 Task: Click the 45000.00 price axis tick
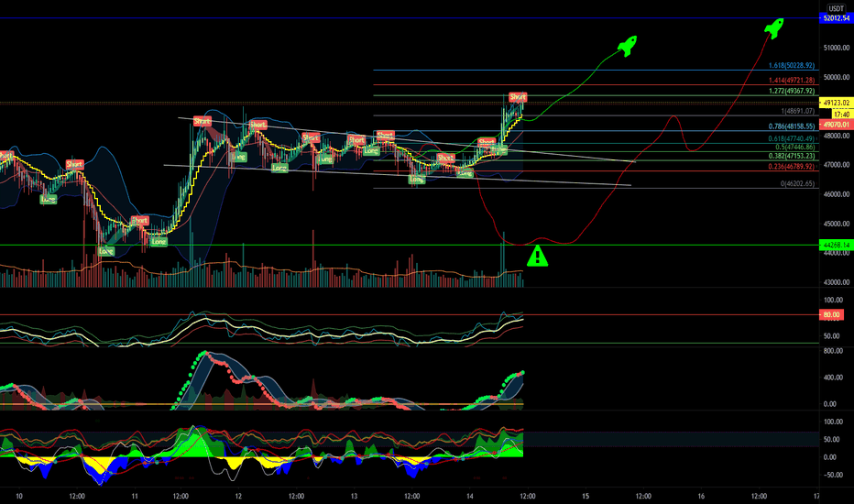click(x=836, y=224)
